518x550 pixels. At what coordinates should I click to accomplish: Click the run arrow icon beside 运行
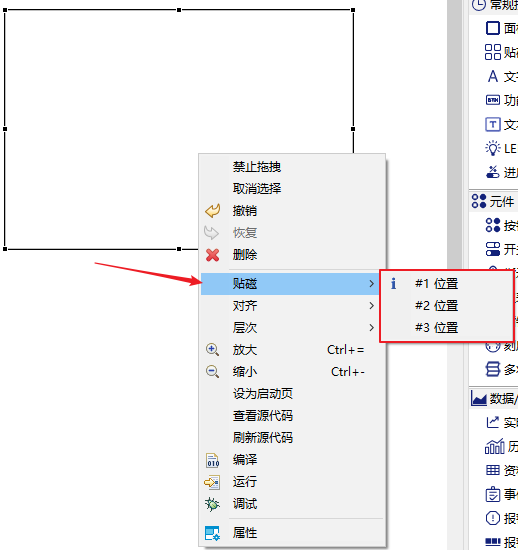(x=212, y=482)
